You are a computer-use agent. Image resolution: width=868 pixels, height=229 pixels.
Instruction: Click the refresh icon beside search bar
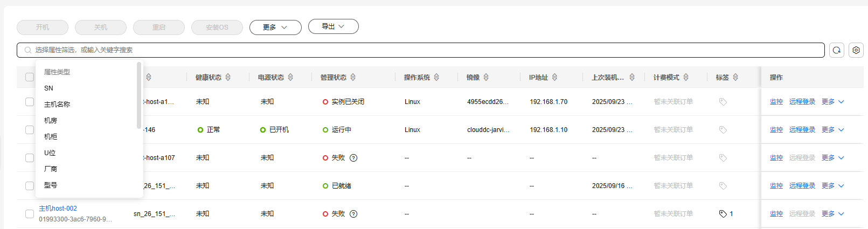tap(836, 50)
